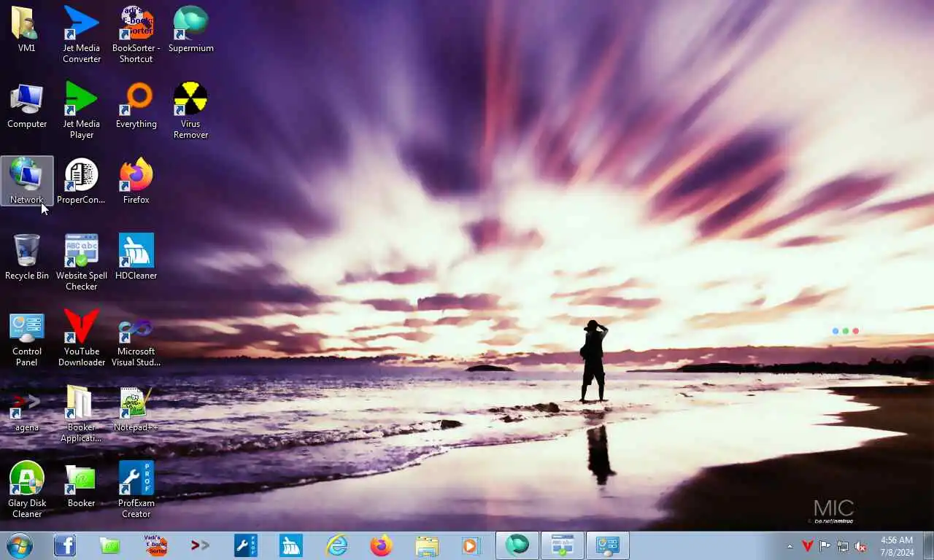Image resolution: width=934 pixels, height=560 pixels.
Task: Click the Show Desktop strip
Action: [x=928, y=546]
